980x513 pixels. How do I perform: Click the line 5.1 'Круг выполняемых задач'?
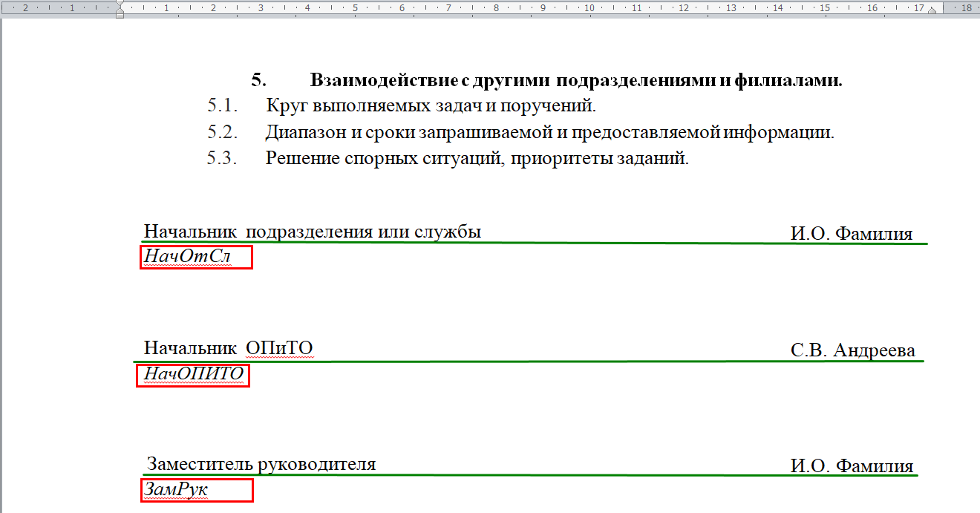(x=431, y=106)
